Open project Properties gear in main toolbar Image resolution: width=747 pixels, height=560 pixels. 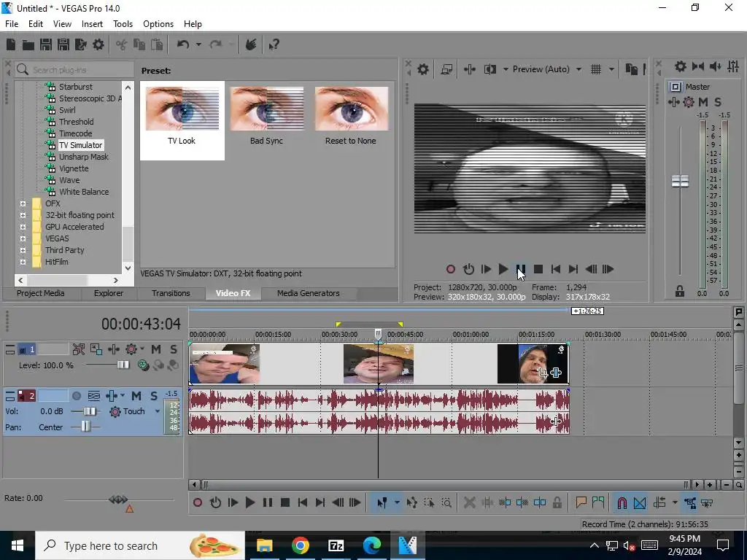(98, 44)
